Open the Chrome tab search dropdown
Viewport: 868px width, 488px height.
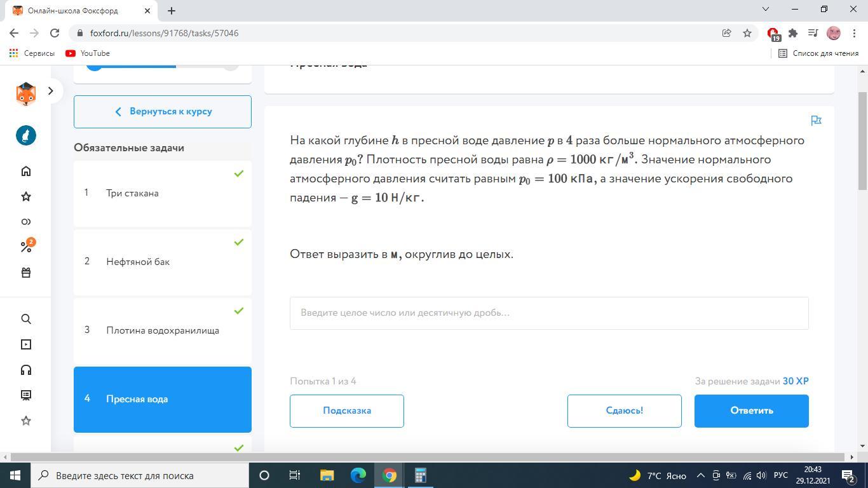tap(765, 9)
